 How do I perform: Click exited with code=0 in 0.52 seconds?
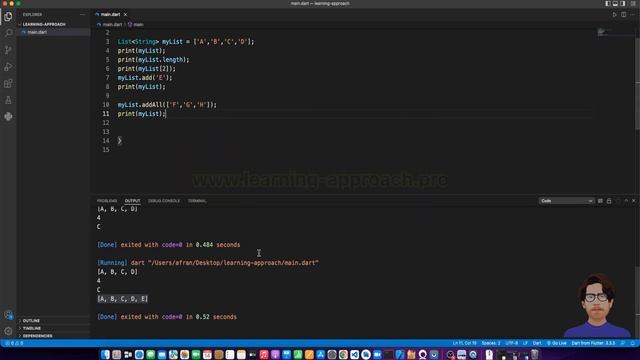pos(178,317)
